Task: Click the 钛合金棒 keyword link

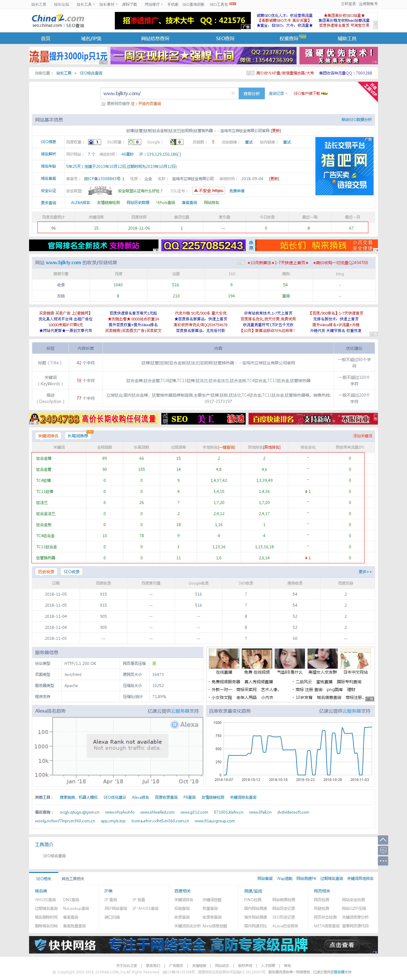Action: coord(44,458)
